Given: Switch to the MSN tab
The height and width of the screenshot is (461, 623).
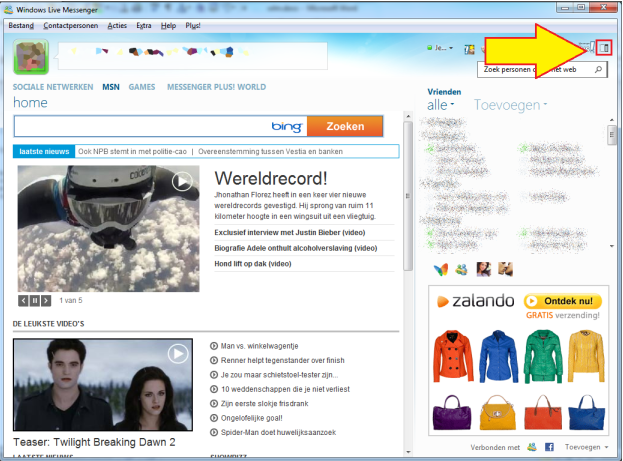Looking at the screenshot, I should (111, 87).
